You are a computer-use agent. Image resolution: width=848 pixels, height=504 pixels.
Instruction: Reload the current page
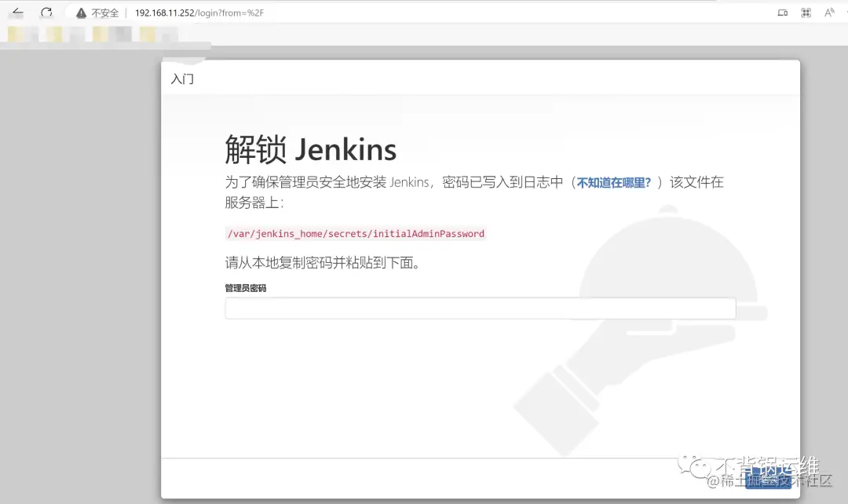tap(47, 12)
